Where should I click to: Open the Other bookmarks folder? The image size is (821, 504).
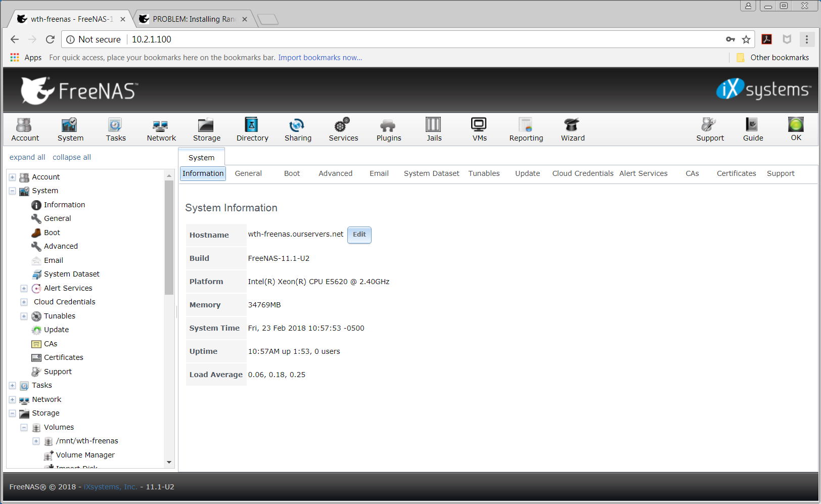click(x=772, y=58)
